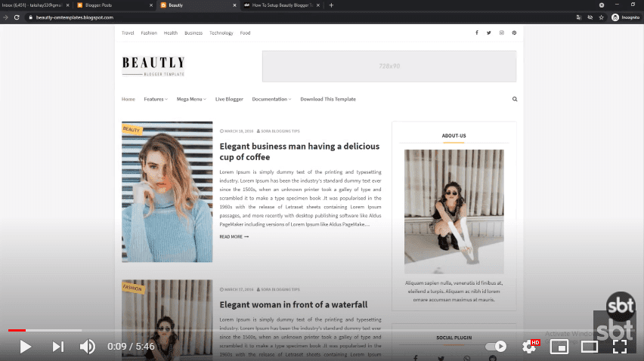Click the lock site info icon
644x361 pixels.
coord(30,17)
